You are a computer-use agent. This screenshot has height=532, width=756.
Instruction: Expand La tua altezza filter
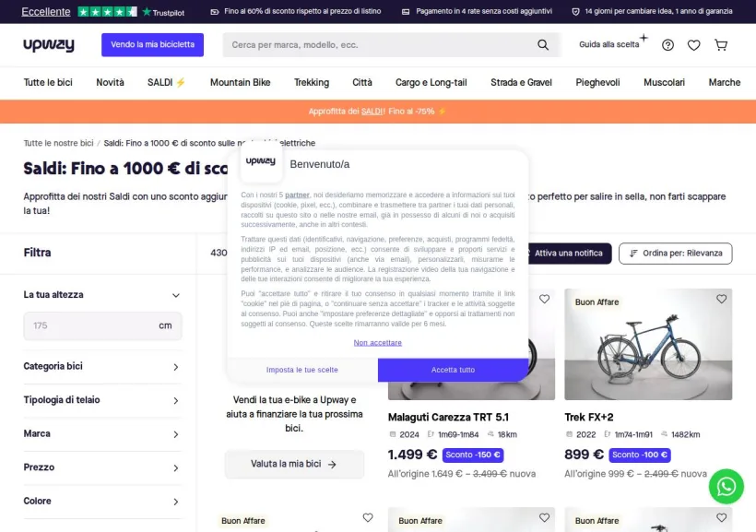[176, 295]
